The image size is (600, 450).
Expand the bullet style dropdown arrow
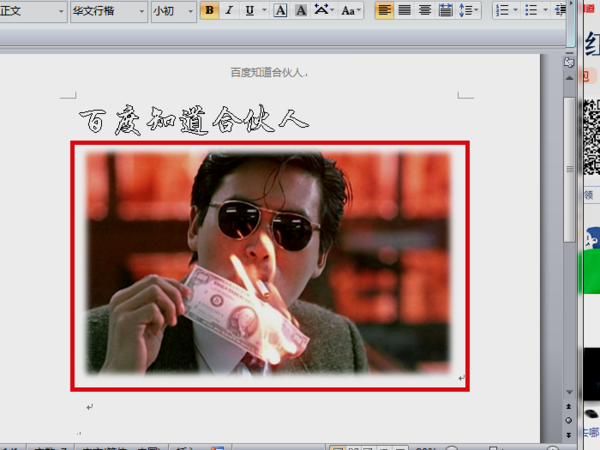[545, 10]
